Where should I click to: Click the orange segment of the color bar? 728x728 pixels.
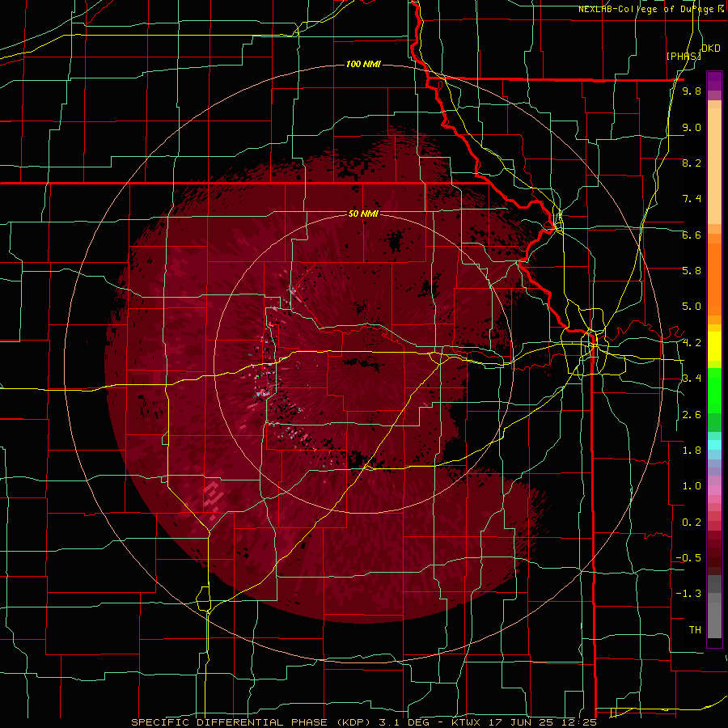714,278
